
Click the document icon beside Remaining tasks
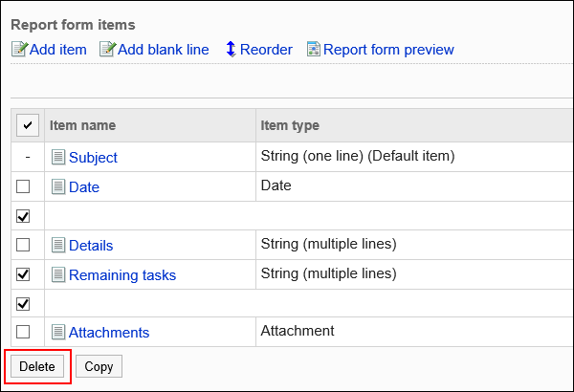(x=58, y=274)
